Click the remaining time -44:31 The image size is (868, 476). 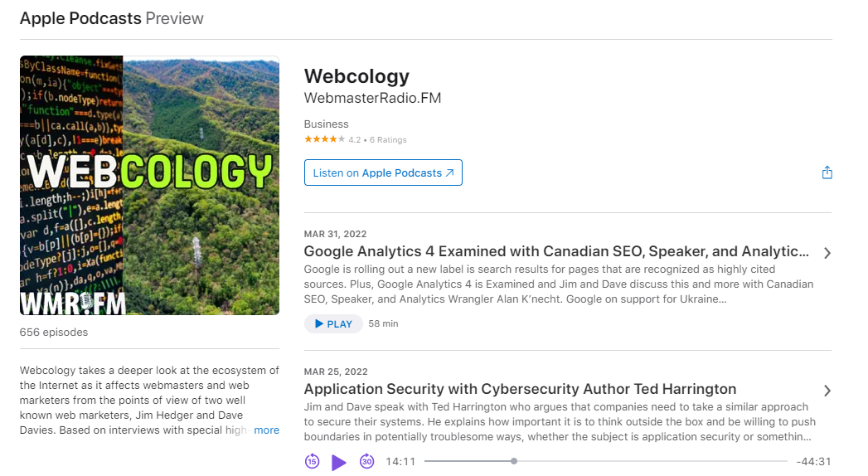[813, 462]
